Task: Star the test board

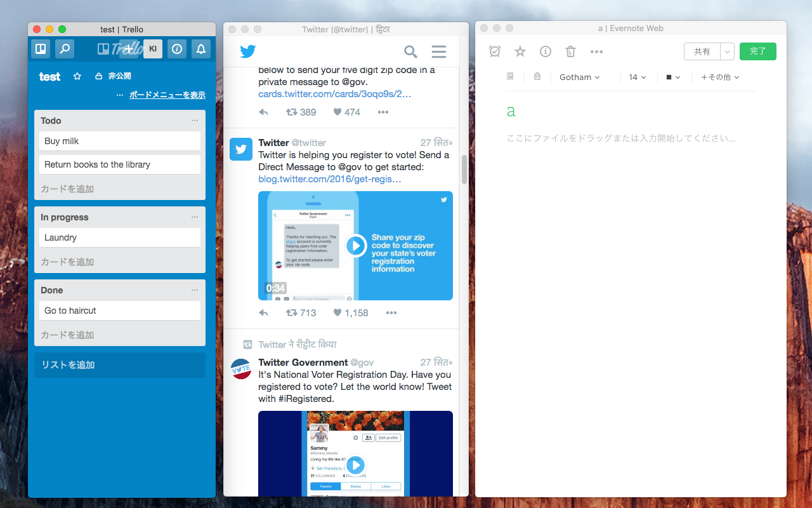Action: click(77, 76)
